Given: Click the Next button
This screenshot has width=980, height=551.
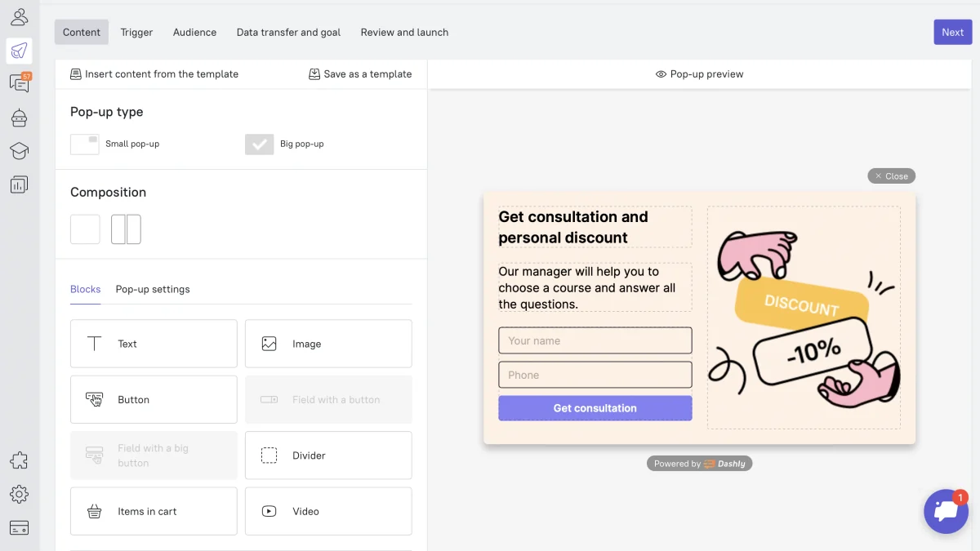Looking at the screenshot, I should click(x=952, y=33).
